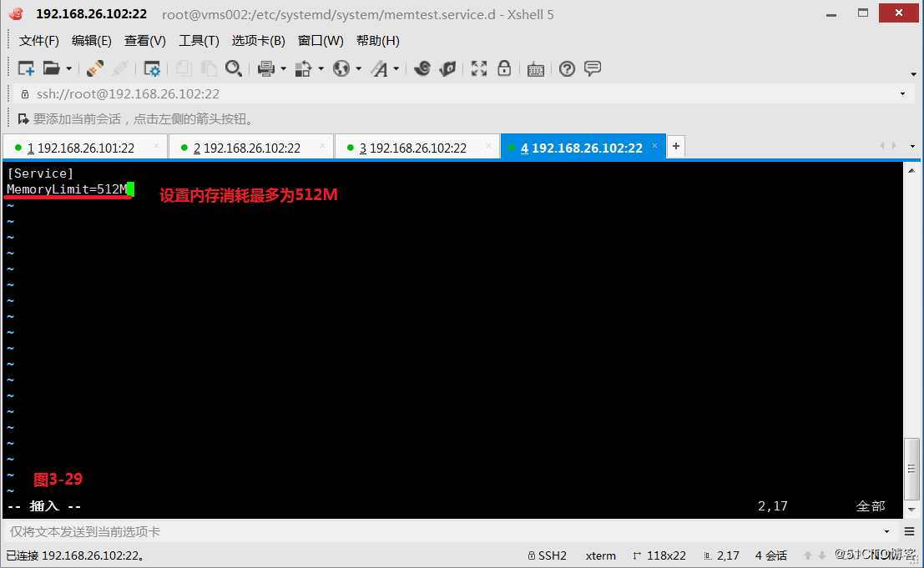
Task: Click scroll tabs right arrow
Action: 895,146
